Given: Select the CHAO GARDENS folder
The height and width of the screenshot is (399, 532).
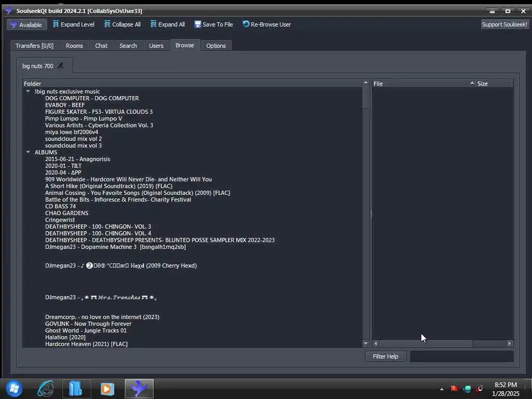Looking at the screenshot, I should tap(66, 213).
